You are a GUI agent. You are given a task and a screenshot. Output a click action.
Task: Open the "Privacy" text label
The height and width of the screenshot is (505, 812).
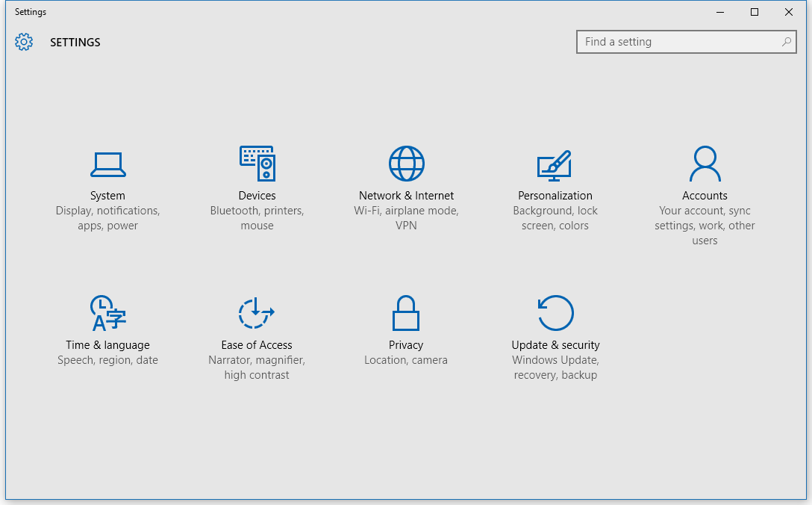pos(406,345)
